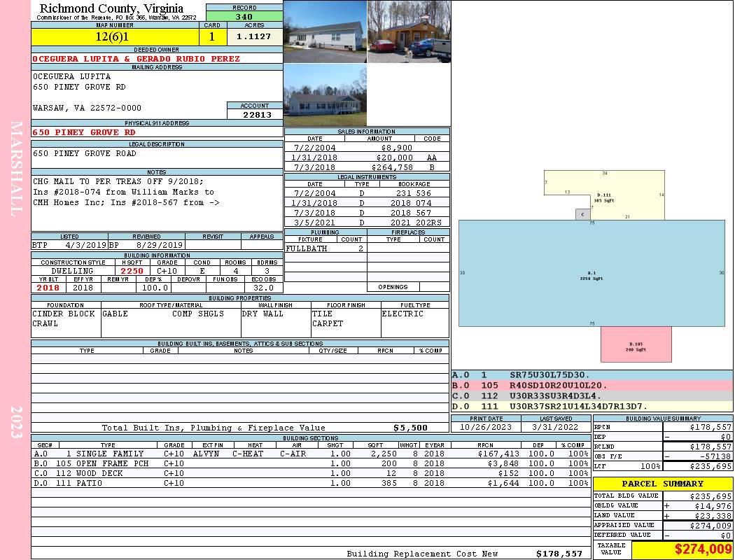Click sketch code SR75U30L75D30

click(549, 375)
